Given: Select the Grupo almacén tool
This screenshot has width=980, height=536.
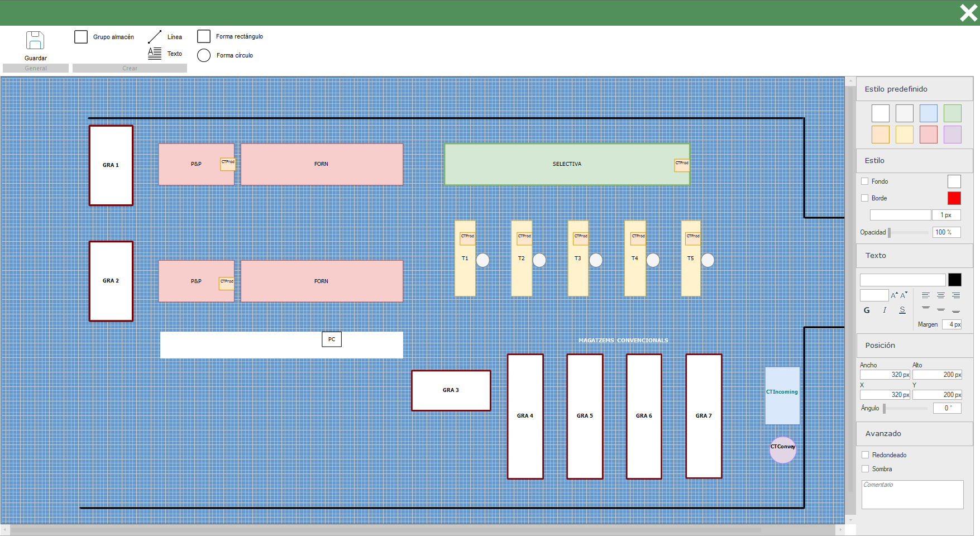Looking at the screenshot, I should coord(81,37).
